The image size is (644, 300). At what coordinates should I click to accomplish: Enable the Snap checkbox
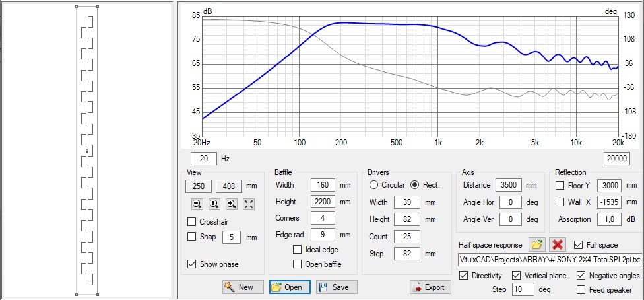191,237
